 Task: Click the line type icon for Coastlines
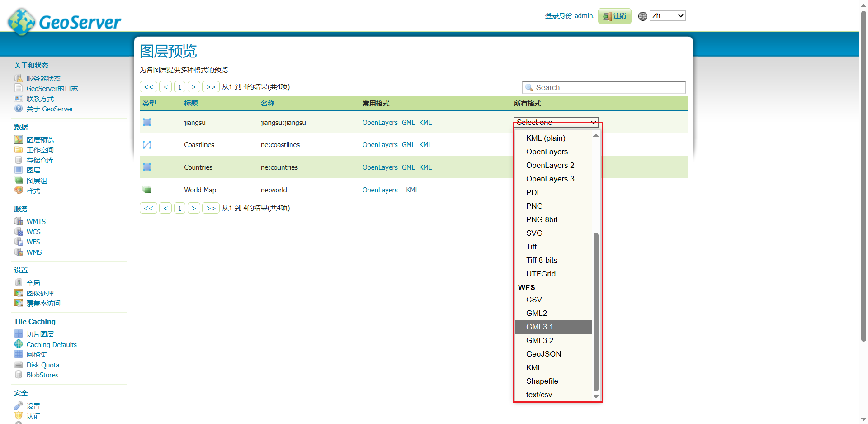tap(147, 145)
